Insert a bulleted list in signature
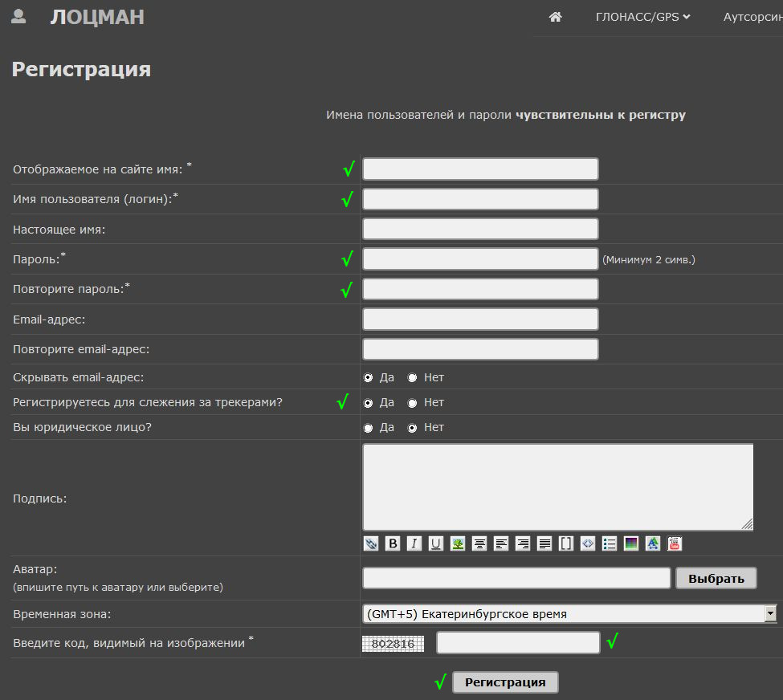Screen dimensions: 783x700 tap(610, 543)
